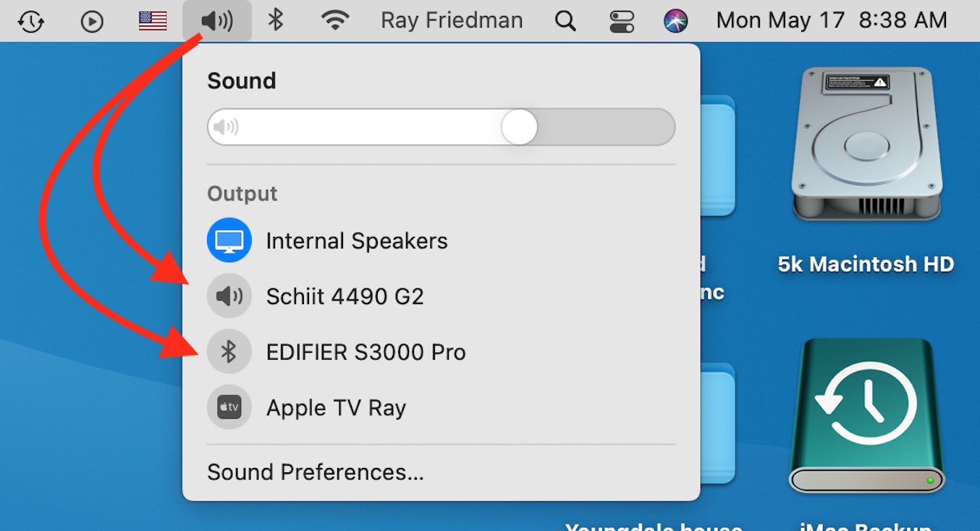Open Control Center in menu bar
This screenshot has height=531, width=980.
click(x=621, y=21)
